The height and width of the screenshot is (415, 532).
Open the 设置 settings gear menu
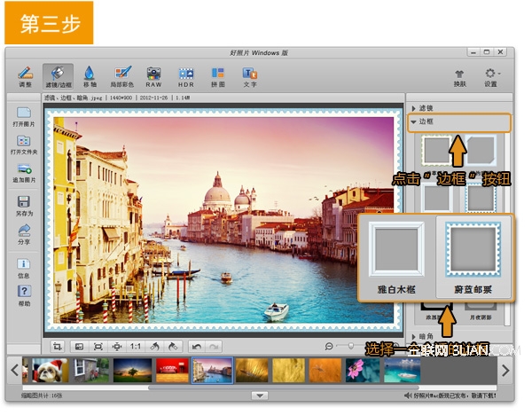[x=491, y=78]
